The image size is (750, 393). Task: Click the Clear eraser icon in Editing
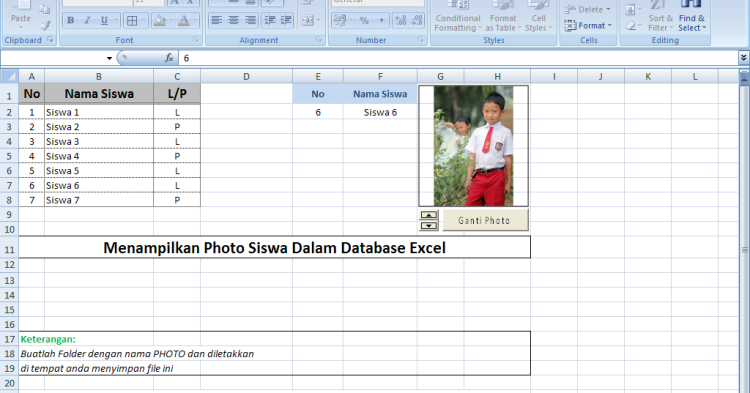[631, 26]
